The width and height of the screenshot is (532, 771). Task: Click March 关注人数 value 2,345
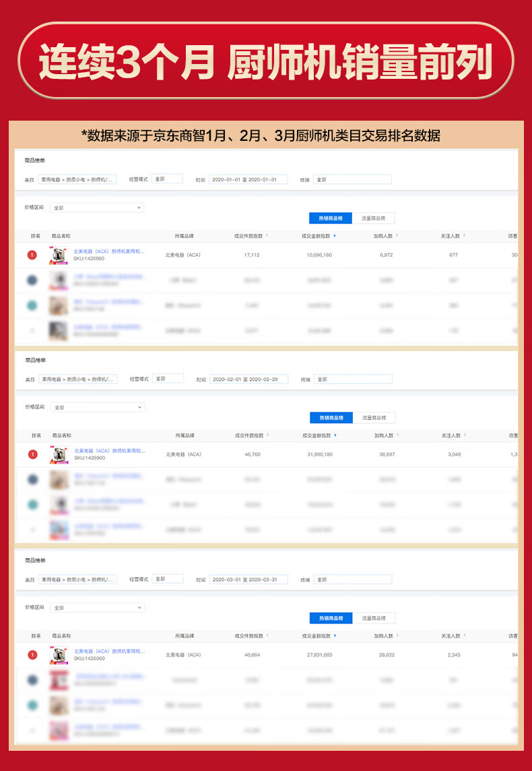[454, 655]
